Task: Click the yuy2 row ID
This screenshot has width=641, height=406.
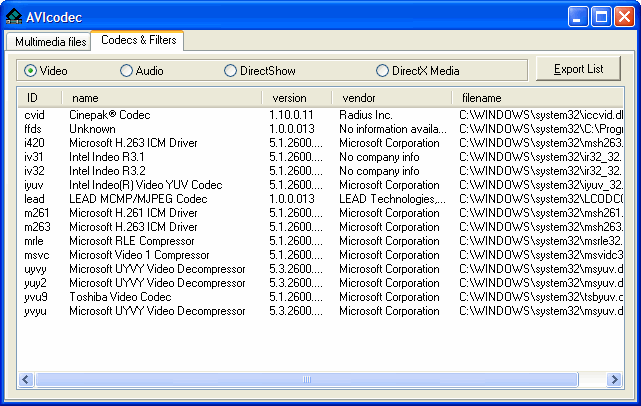Action: [35, 283]
